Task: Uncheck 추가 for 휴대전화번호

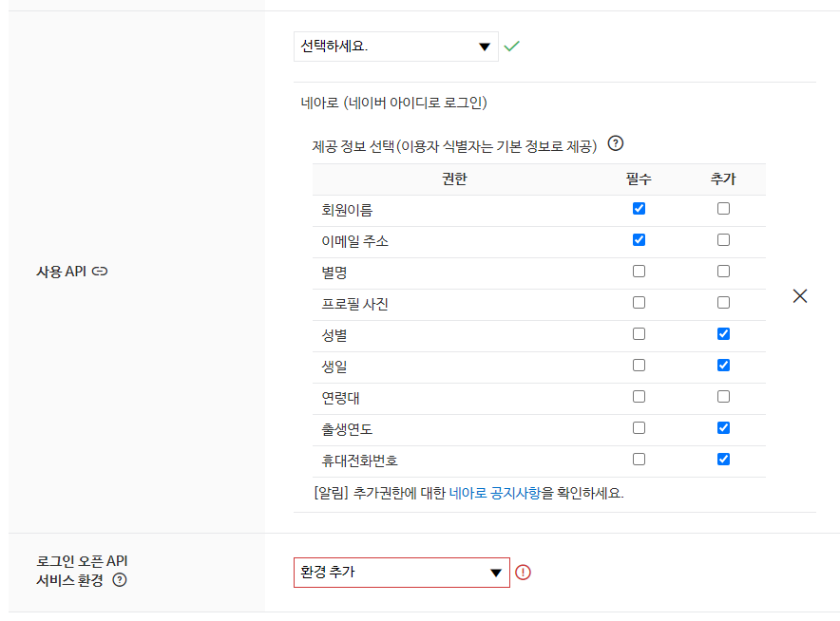Action: [723, 459]
